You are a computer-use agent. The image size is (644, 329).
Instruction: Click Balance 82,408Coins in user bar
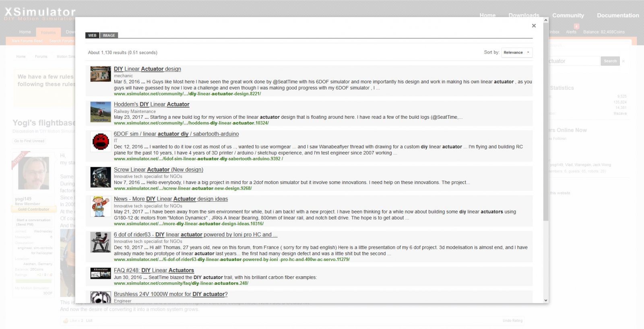tap(604, 32)
